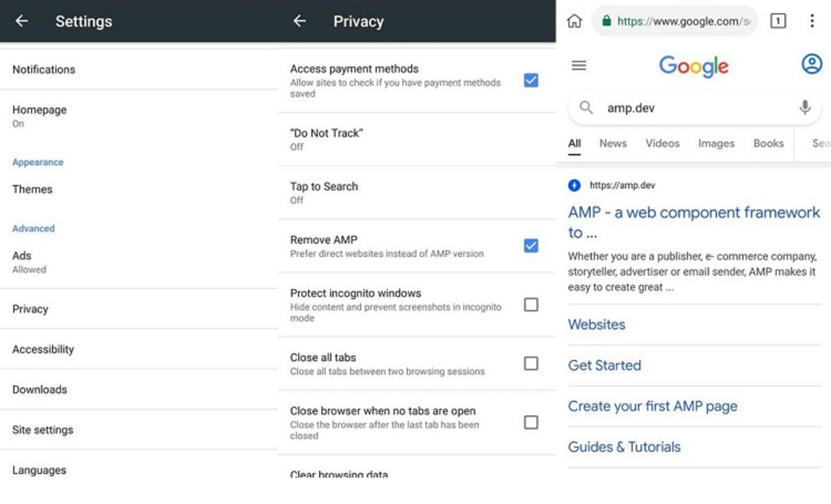
Task: Tap the browser home icon
Action: [574, 21]
